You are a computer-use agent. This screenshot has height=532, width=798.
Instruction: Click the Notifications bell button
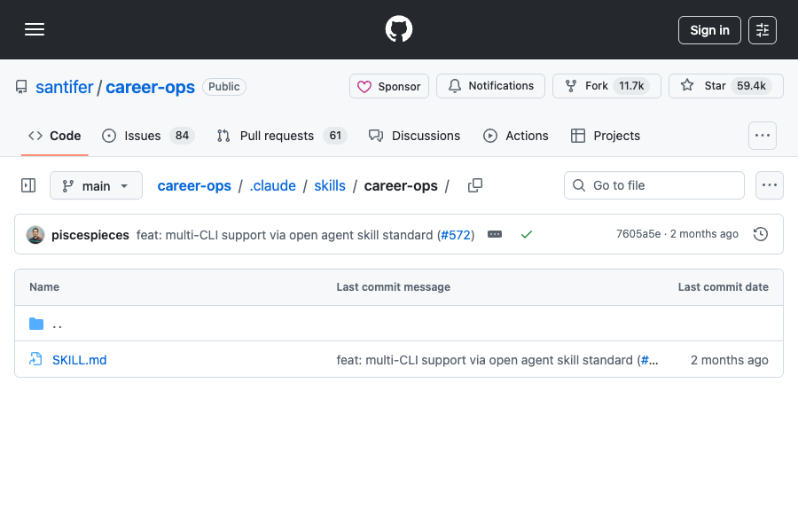tap(490, 86)
